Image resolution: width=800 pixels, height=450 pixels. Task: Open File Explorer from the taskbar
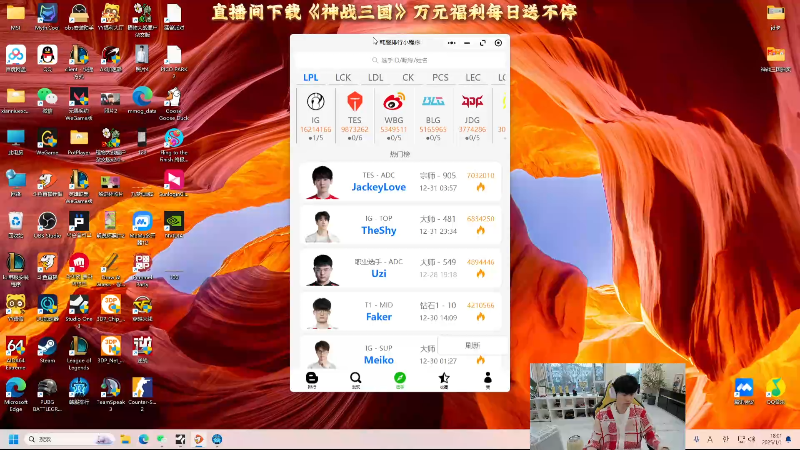coord(126,439)
